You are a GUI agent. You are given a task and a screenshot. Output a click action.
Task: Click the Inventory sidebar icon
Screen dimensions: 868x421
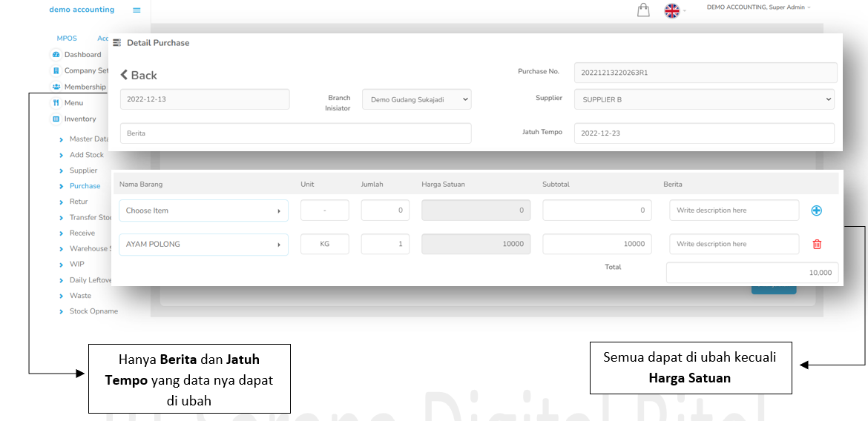point(56,119)
